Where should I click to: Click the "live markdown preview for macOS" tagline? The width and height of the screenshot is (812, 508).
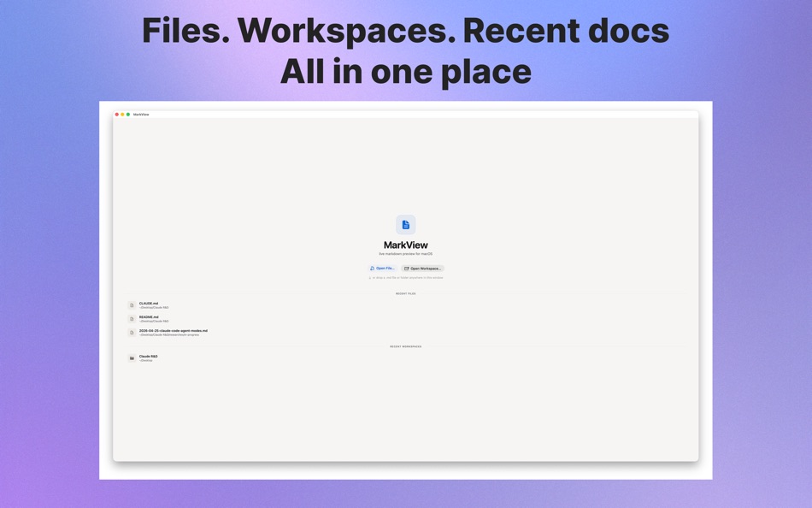(x=405, y=254)
